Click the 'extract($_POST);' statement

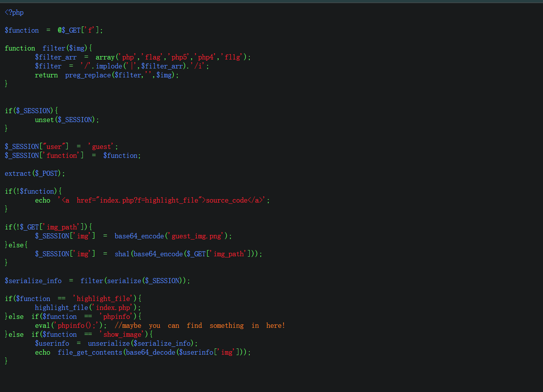(35, 173)
